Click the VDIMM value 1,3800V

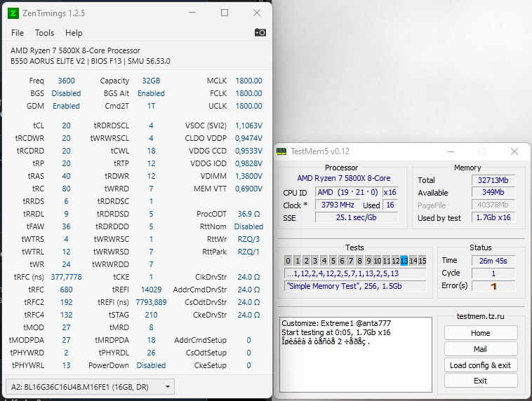(248, 176)
